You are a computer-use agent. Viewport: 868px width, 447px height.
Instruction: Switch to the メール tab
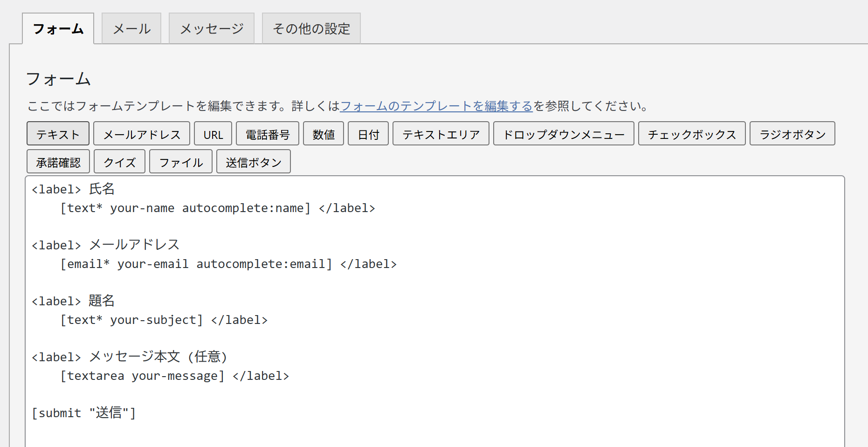coord(131,29)
